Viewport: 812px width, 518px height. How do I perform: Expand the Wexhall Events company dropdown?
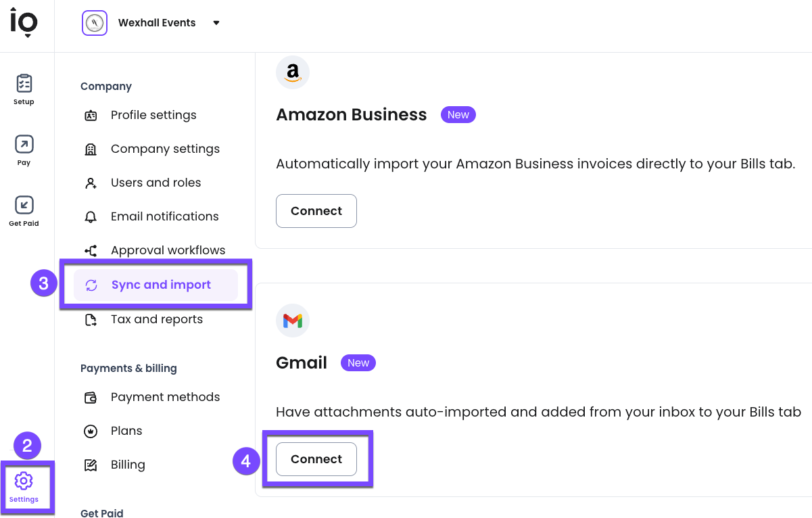[x=216, y=23]
